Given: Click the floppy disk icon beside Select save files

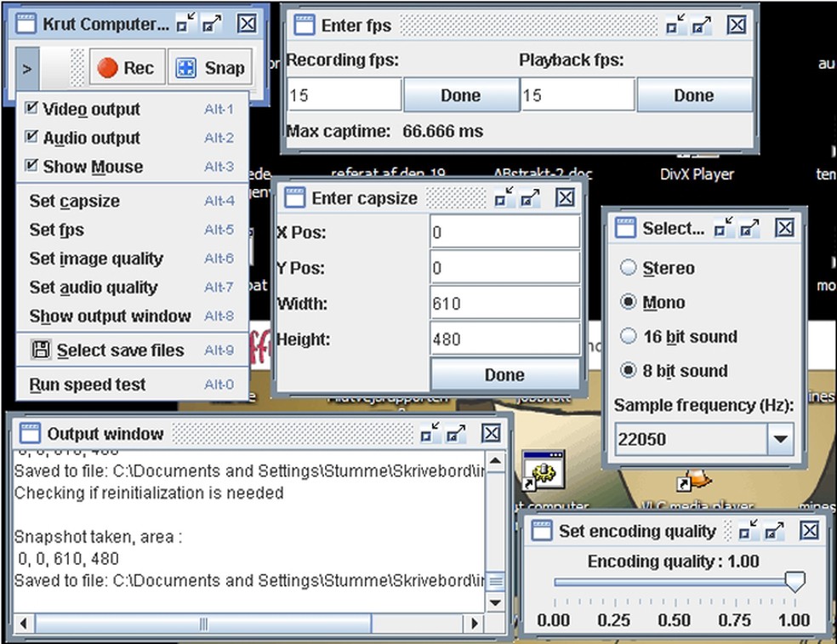Looking at the screenshot, I should [41, 350].
